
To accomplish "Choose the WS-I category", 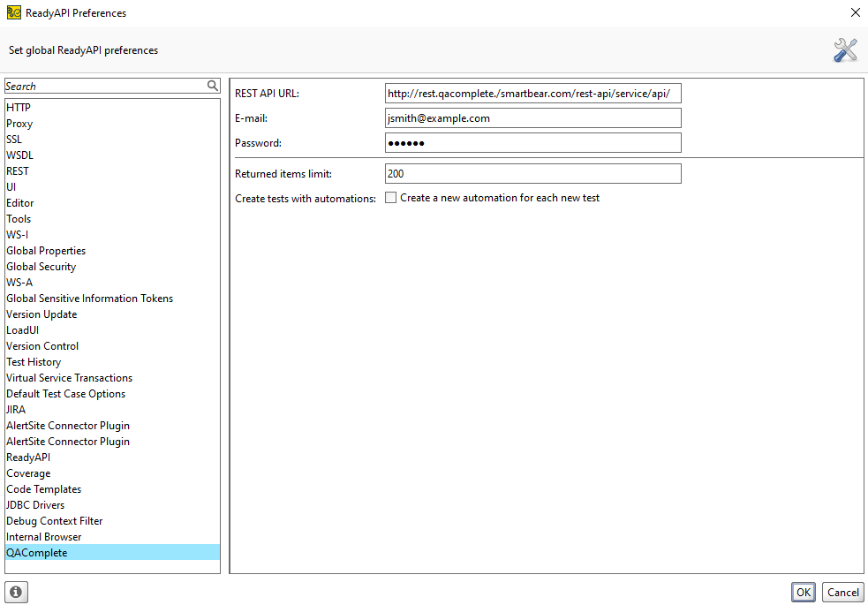I will pyautogui.click(x=112, y=235).
